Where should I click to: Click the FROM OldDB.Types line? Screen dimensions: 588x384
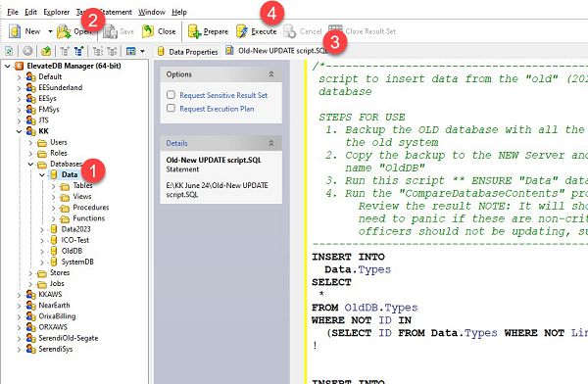365,308
